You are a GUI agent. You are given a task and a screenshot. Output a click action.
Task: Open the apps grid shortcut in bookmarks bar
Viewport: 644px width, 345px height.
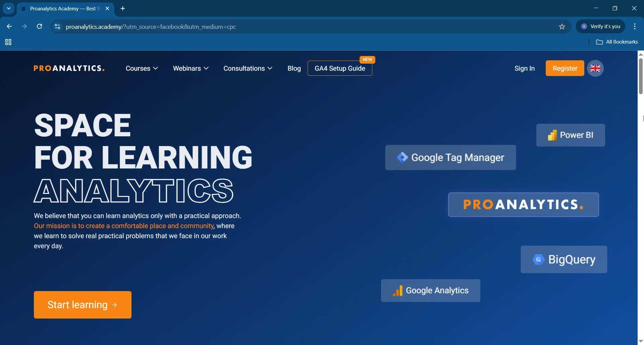click(8, 42)
